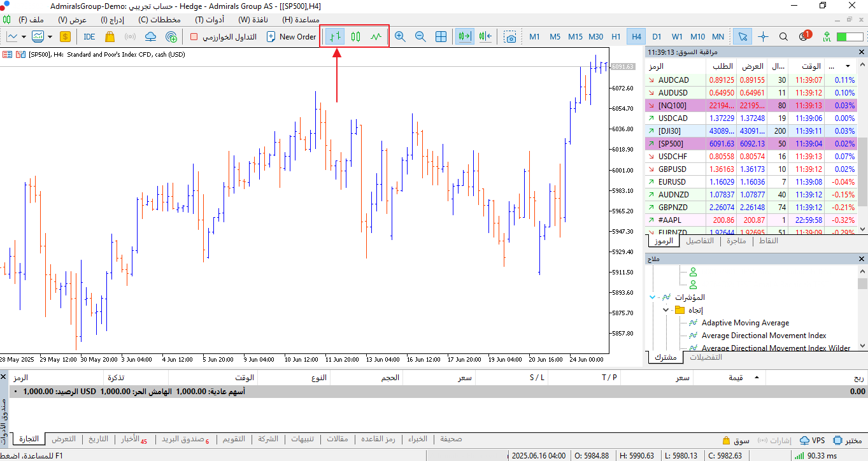Click the copy-trading radar icon

(171, 36)
